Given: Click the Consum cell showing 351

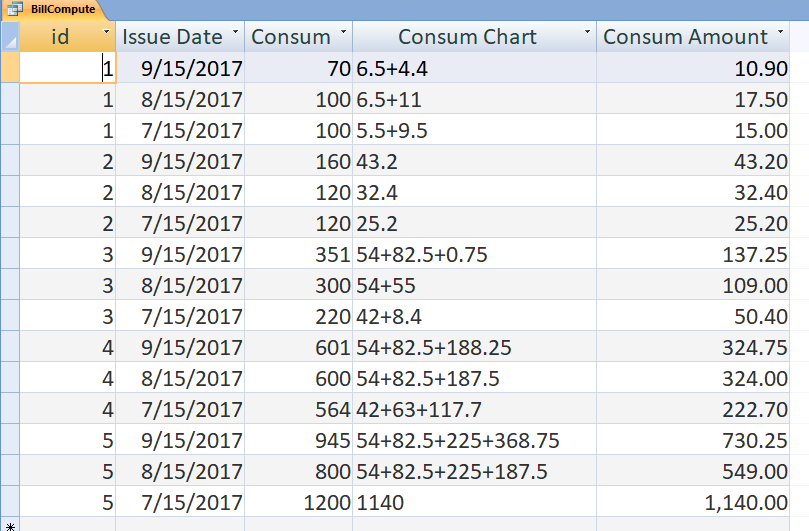Looking at the screenshot, I should point(299,253).
